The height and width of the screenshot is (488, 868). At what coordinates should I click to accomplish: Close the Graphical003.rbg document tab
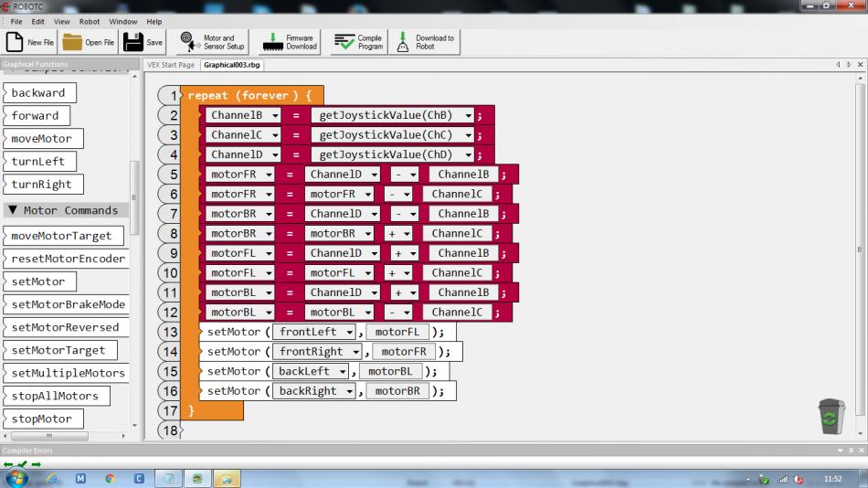[x=861, y=65]
